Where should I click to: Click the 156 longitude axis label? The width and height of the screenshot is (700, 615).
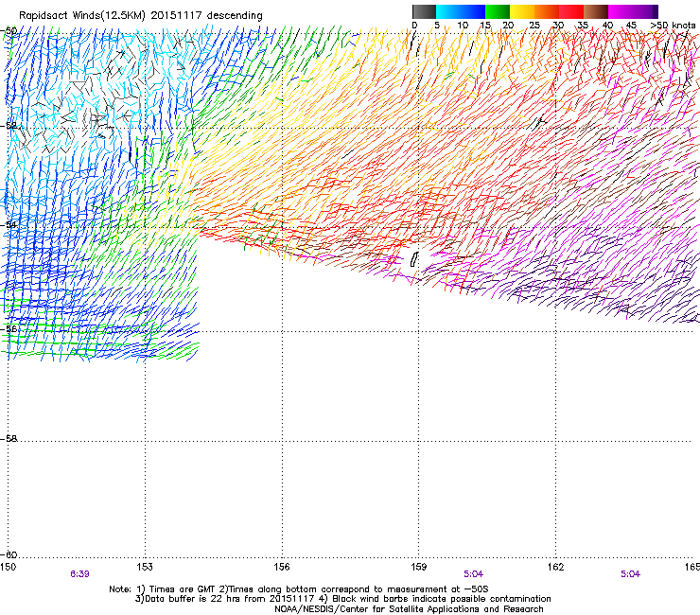(282, 567)
